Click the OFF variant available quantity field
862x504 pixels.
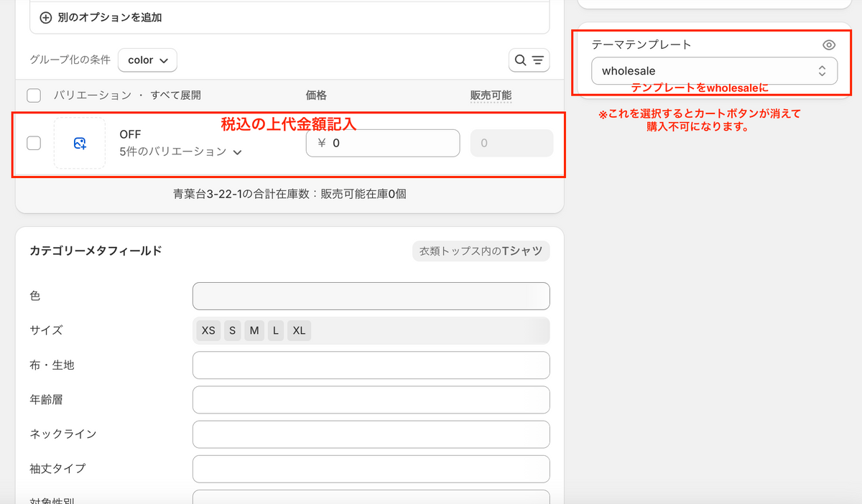tap(511, 143)
